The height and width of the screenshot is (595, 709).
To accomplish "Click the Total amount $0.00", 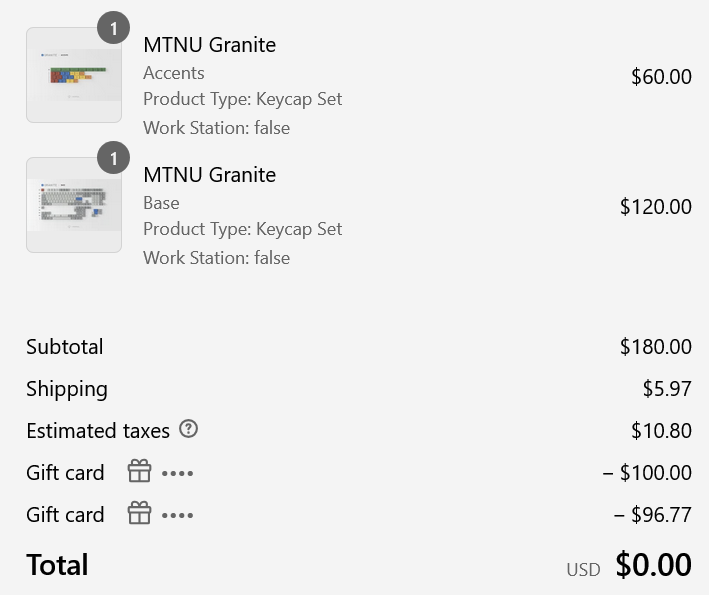I will tap(653, 565).
